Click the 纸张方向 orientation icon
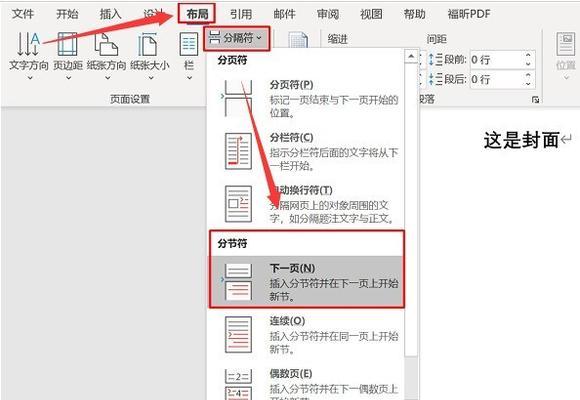Image resolution: width=580 pixels, height=400 pixels. [x=107, y=44]
